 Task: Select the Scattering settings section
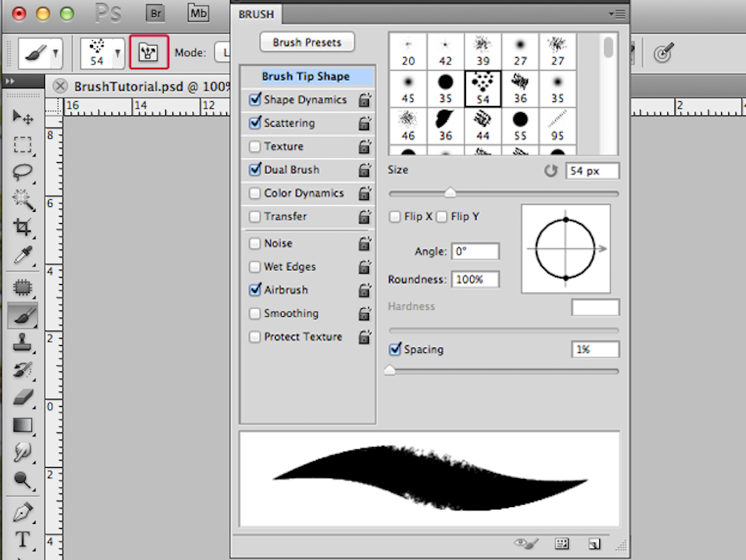pyautogui.click(x=294, y=123)
